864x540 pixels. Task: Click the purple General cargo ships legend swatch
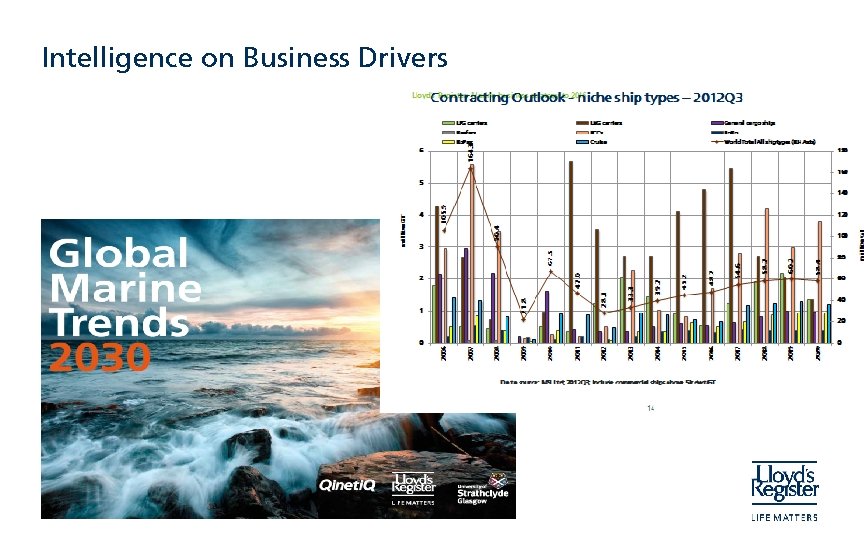tap(717, 123)
